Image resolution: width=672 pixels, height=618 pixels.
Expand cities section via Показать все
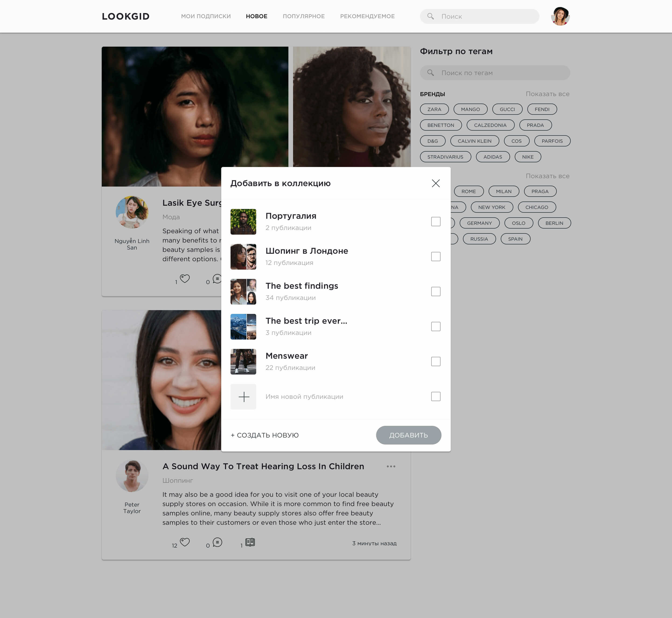pos(548,176)
